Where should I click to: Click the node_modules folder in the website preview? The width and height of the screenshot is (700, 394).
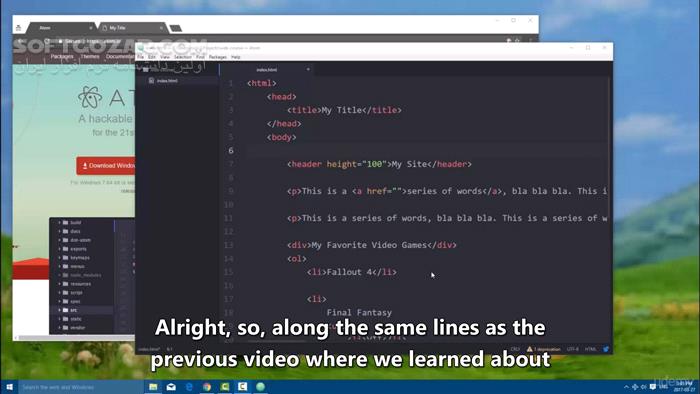(x=80, y=275)
